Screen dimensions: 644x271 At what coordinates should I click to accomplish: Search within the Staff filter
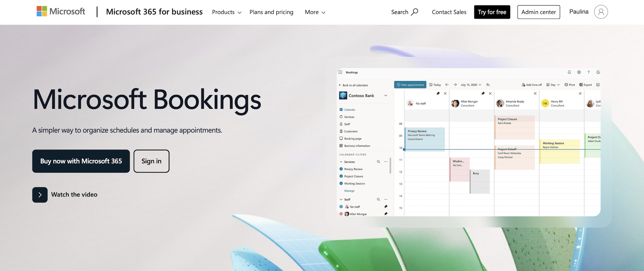[378, 199]
